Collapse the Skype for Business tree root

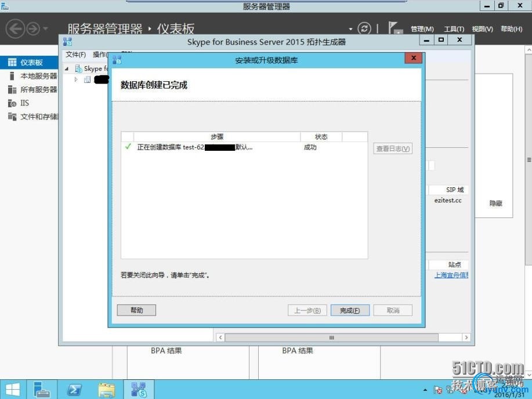tap(67, 69)
